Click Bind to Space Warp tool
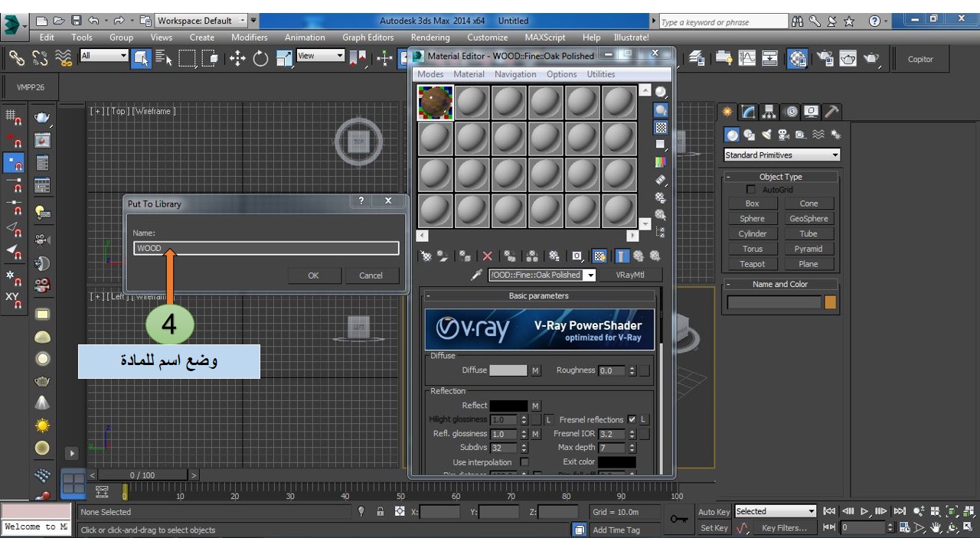 pos(64,57)
